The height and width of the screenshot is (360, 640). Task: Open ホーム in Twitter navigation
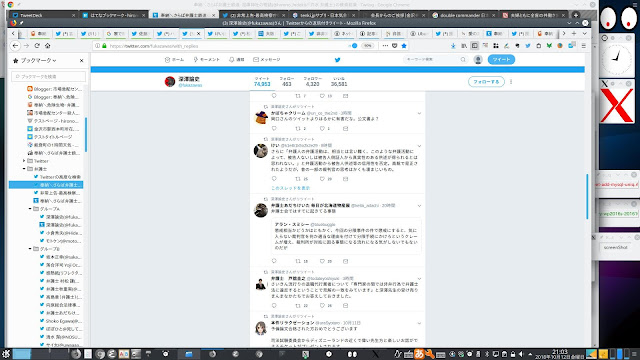[x=174, y=60]
